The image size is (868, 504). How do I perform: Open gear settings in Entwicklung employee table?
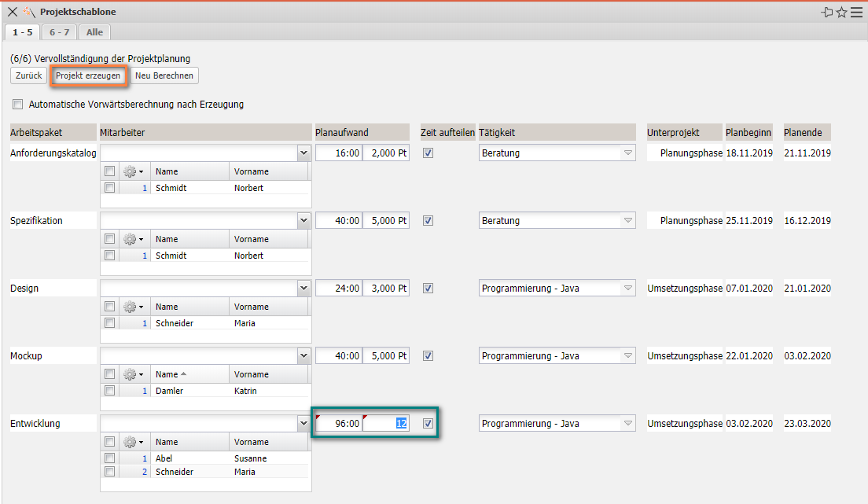[x=132, y=442]
